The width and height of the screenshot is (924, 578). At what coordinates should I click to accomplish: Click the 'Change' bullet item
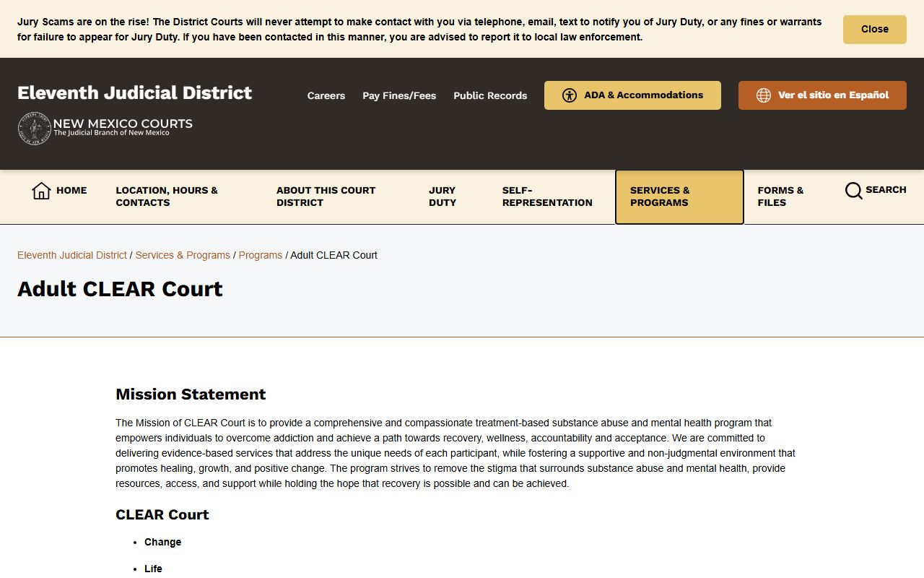[x=163, y=543]
